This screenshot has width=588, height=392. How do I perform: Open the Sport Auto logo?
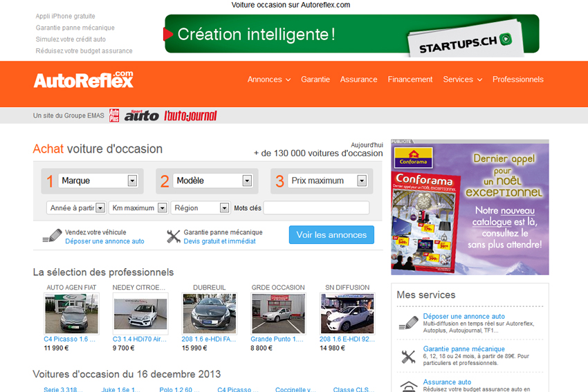point(142,115)
